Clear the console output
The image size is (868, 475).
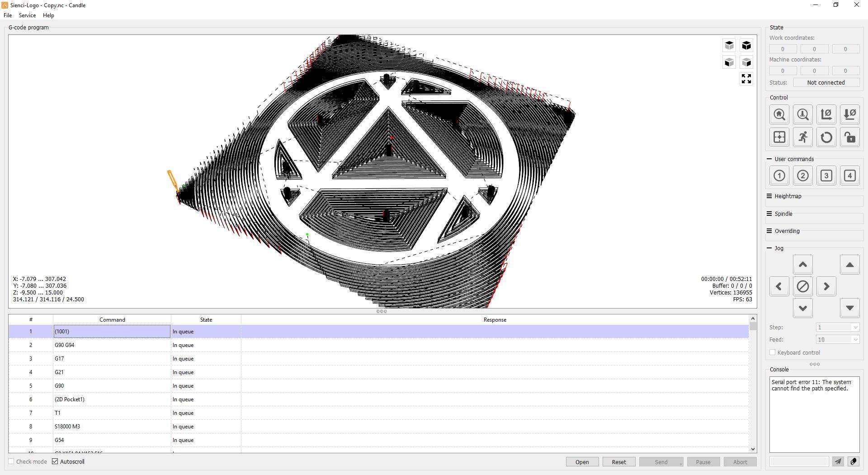pos(853,461)
